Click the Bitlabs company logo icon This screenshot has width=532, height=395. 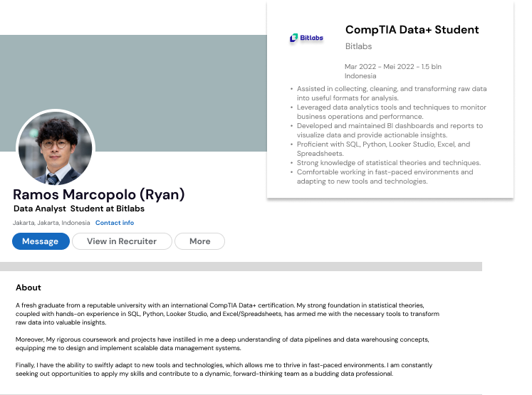tap(306, 38)
